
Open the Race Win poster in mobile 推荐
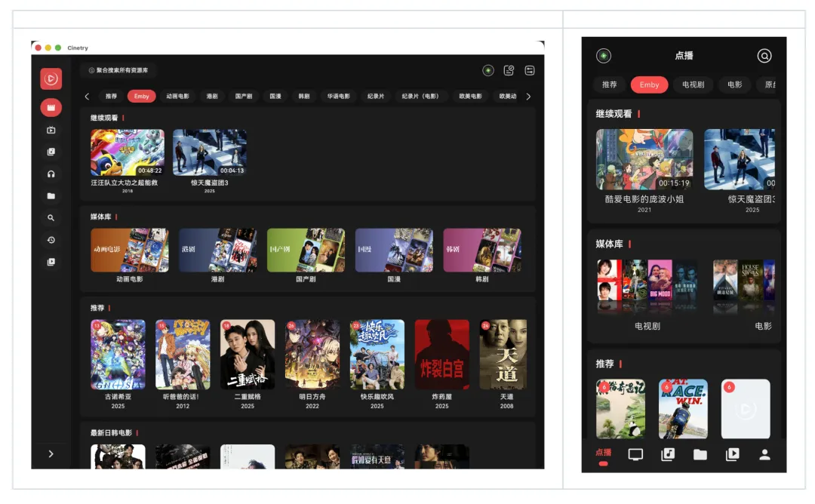point(683,409)
